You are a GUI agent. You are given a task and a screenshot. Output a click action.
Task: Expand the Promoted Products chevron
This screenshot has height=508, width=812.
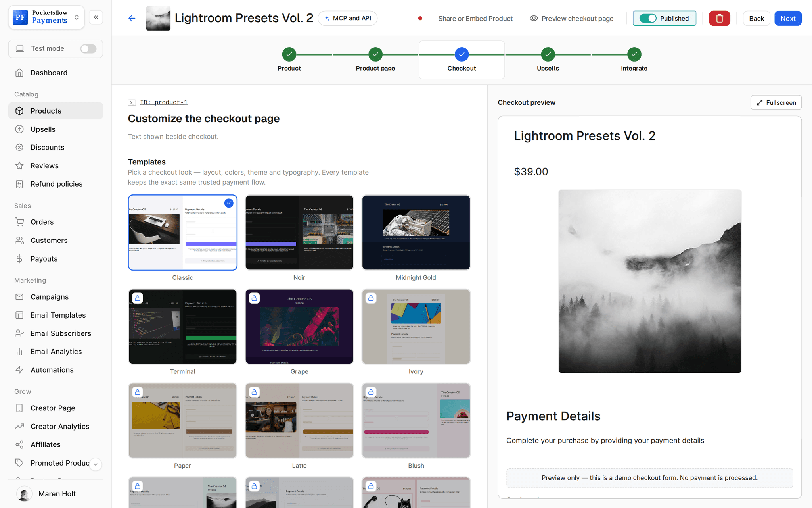click(96, 464)
